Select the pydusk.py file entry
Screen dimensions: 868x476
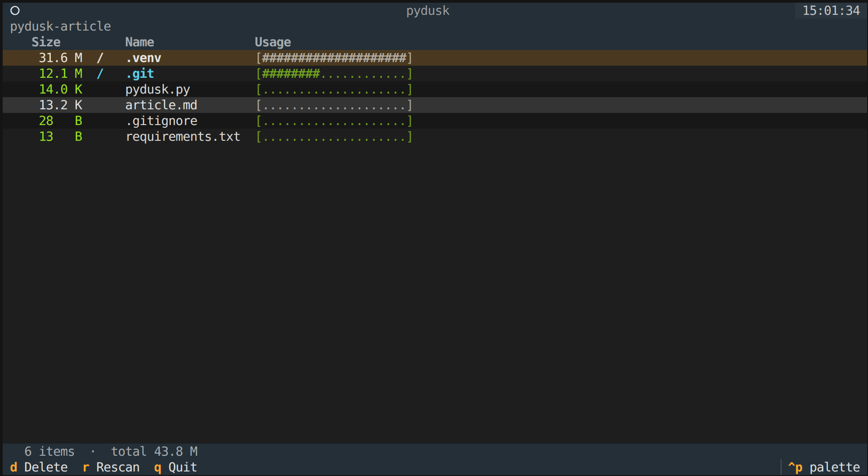158,89
